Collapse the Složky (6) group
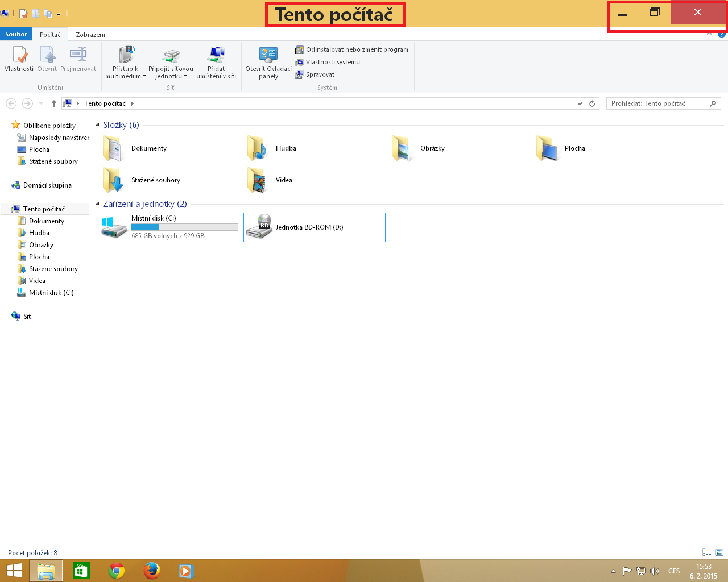The height and width of the screenshot is (582, 728). (97, 125)
